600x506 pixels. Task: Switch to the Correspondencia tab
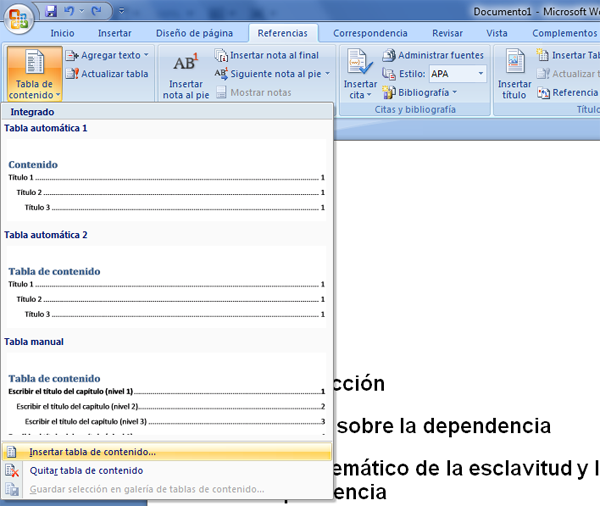click(x=370, y=33)
